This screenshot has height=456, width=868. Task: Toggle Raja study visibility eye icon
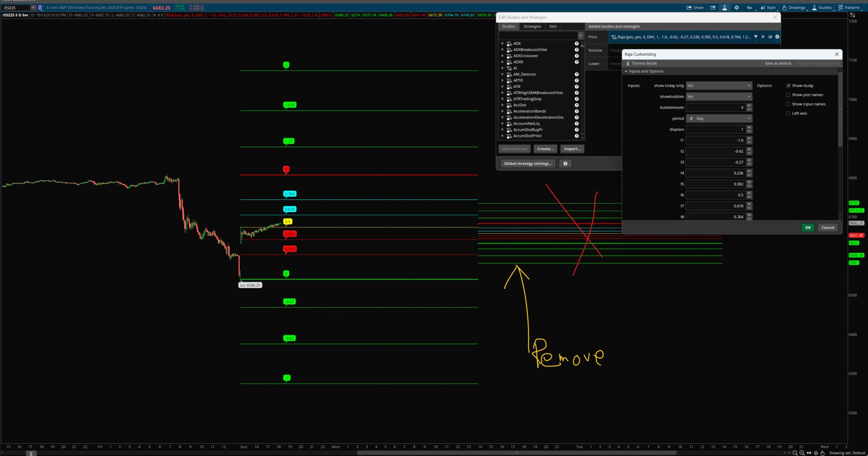click(x=770, y=37)
